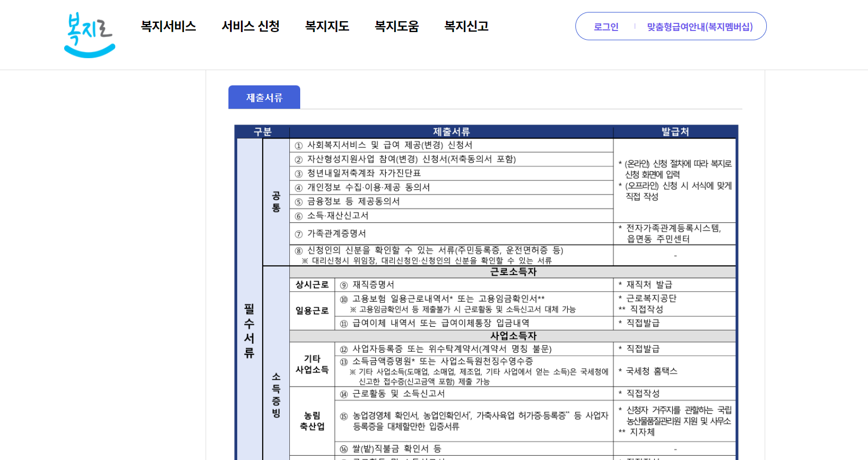Click '소득금액증명원 또는 사업소득원천징수영수증' row
Screen dimensions: 868x460
pyautogui.click(x=474, y=371)
